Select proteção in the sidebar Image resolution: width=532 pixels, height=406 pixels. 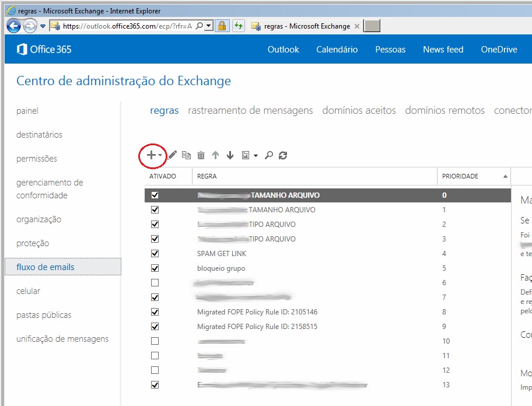click(x=33, y=243)
